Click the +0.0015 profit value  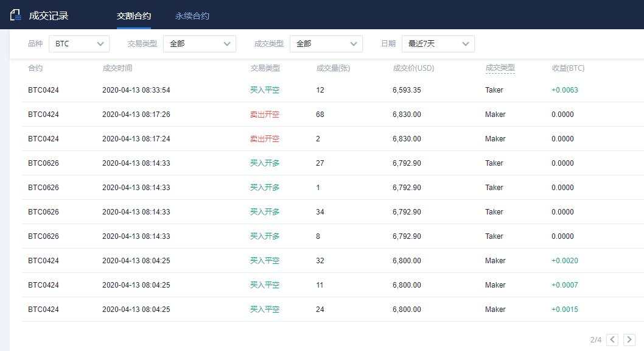click(x=565, y=310)
